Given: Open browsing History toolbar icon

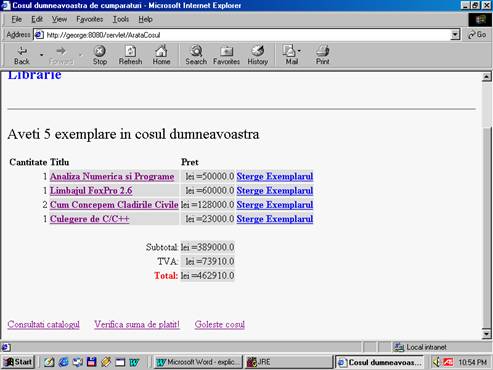Looking at the screenshot, I should pyautogui.click(x=258, y=55).
